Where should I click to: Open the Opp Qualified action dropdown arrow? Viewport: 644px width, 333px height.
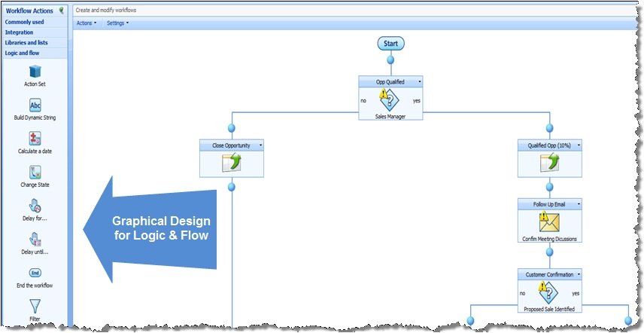tap(419, 82)
